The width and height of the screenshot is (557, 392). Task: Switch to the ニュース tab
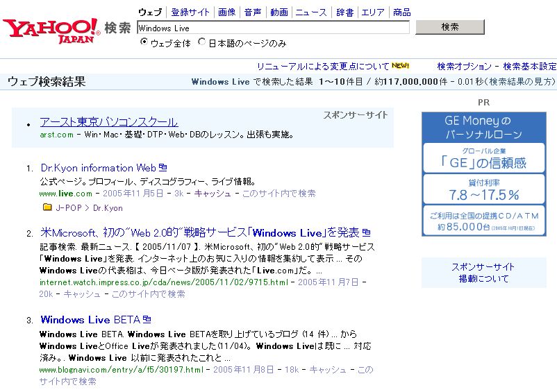click(311, 12)
